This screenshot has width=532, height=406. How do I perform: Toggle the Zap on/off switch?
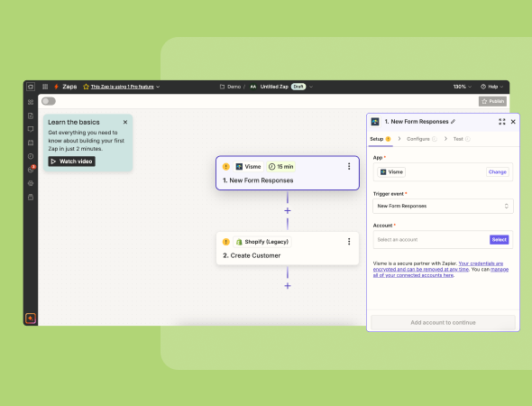[x=49, y=101]
